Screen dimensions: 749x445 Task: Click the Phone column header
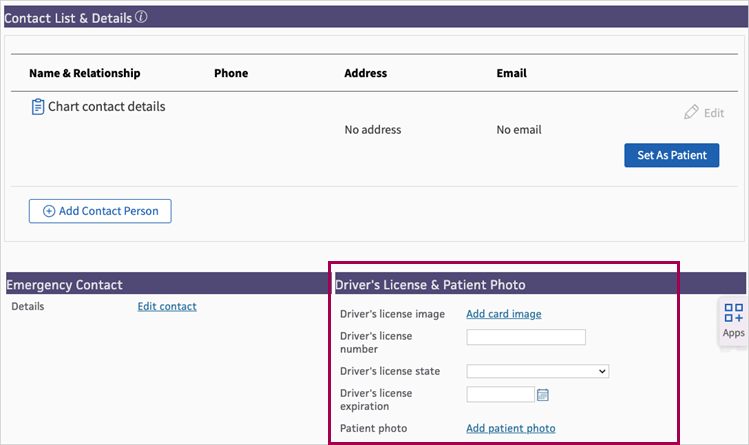pyautogui.click(x=231, y=73)
